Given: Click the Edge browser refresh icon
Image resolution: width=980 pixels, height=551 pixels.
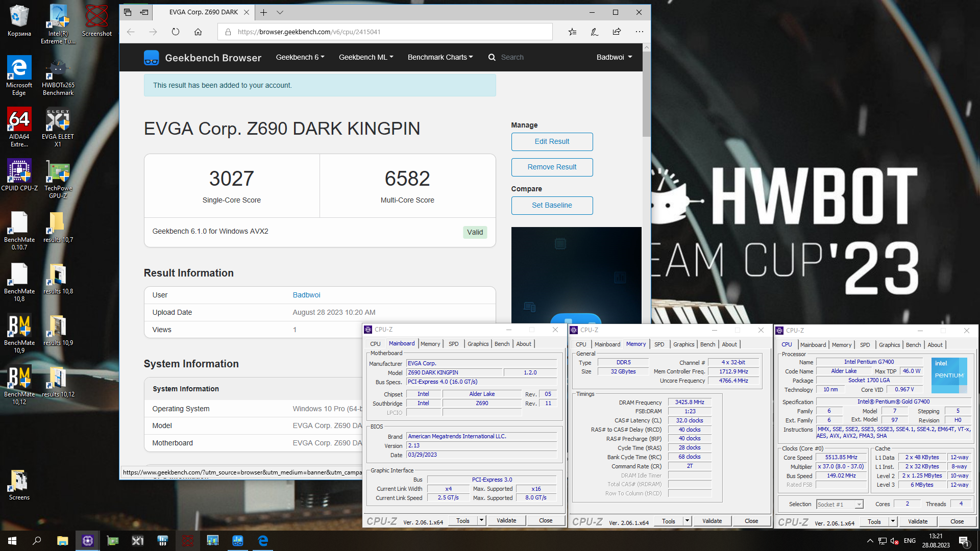Looking at the screenshot, I should click(176, 32).
